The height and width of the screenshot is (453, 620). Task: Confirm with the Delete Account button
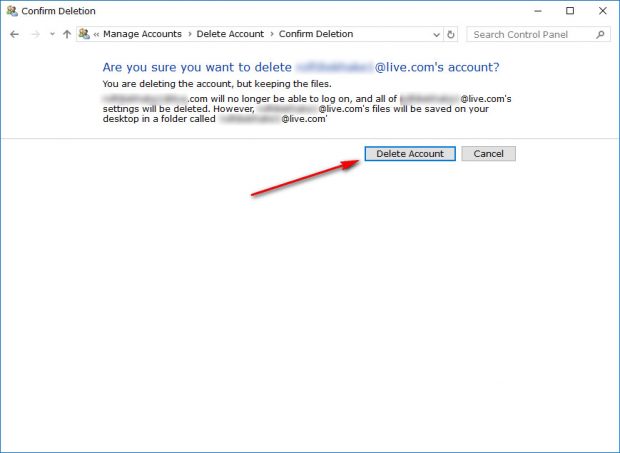coord(410,154)
